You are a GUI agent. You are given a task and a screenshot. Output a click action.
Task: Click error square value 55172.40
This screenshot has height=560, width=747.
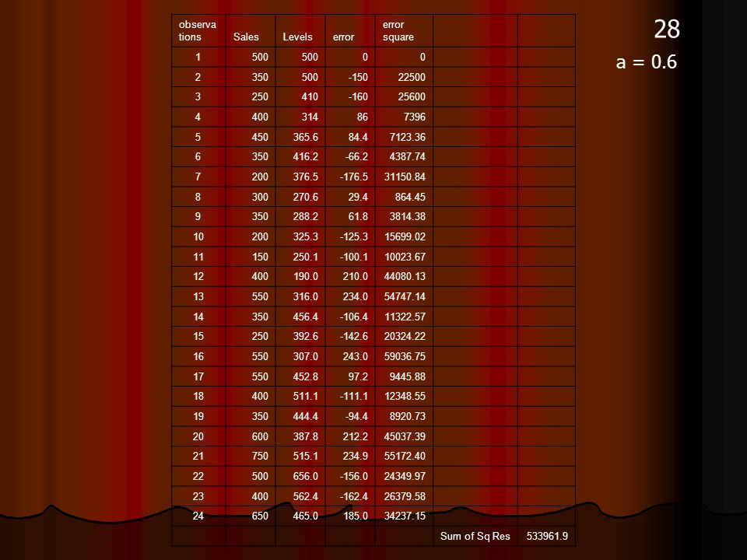tap(405, 457)
